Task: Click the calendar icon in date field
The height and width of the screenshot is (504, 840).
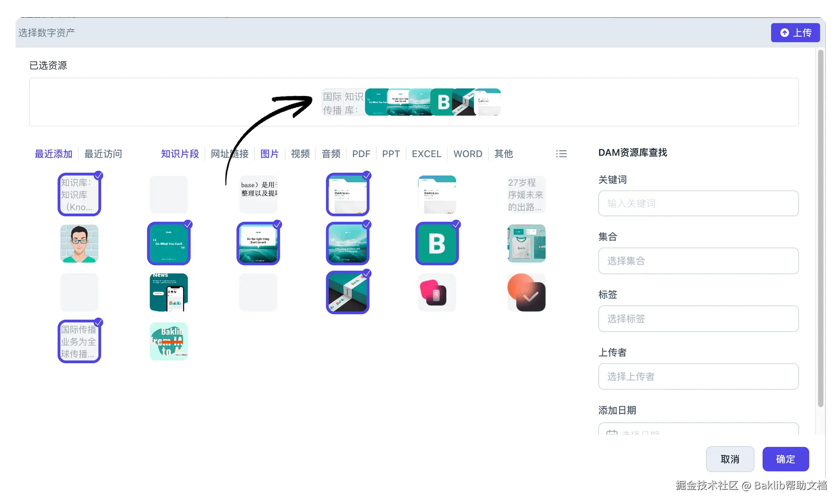Action: click(612, 433)
